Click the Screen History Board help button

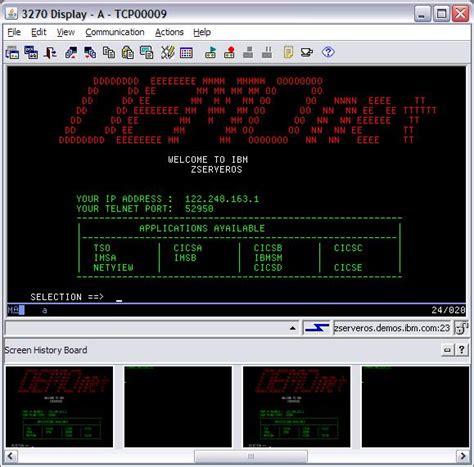point(462,350)
